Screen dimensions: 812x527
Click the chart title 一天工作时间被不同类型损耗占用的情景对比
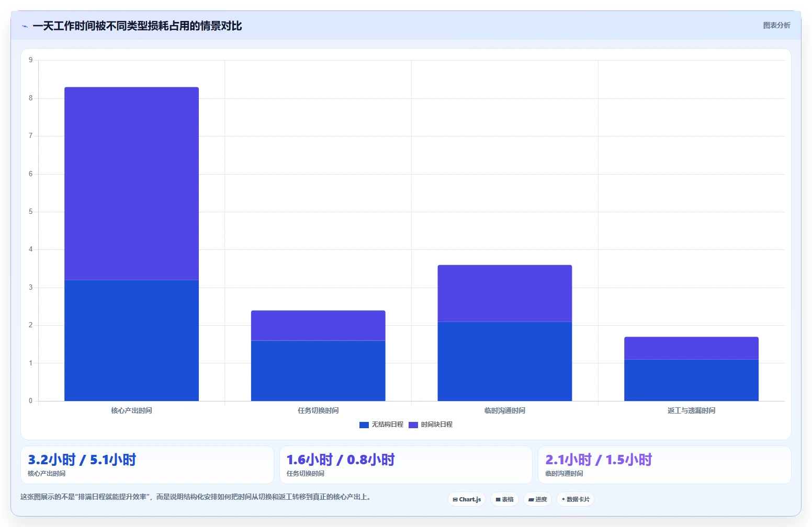[x=137, y=26]
